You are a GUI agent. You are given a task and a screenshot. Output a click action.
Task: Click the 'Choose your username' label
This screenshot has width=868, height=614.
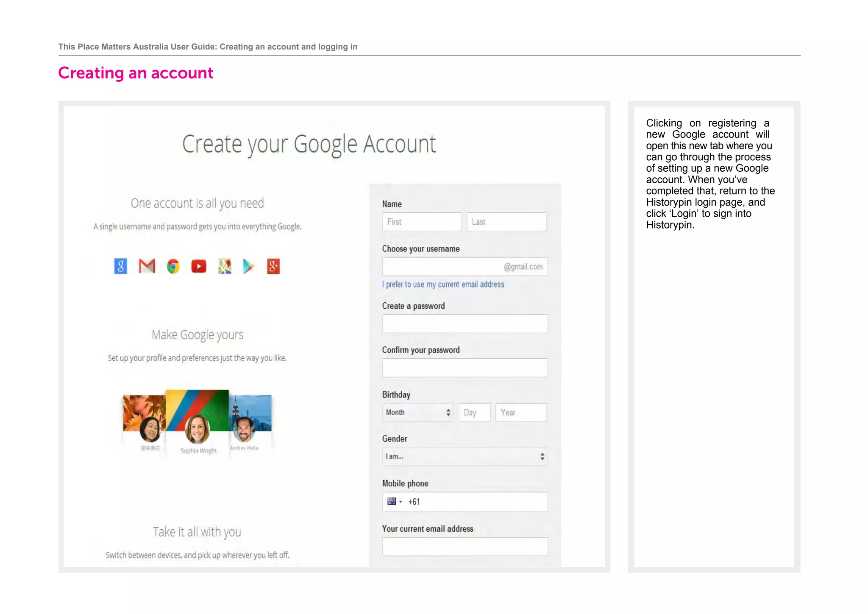point(421,249)
